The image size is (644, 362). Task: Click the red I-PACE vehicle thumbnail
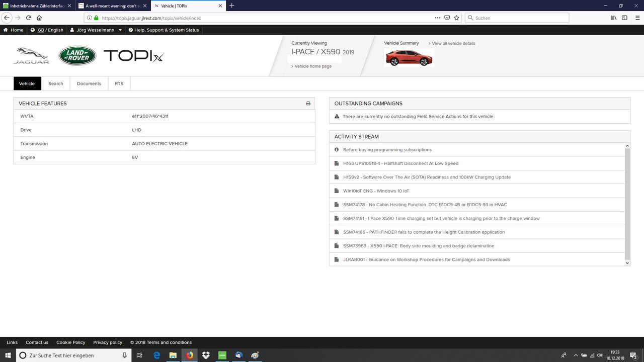point(409,58)
